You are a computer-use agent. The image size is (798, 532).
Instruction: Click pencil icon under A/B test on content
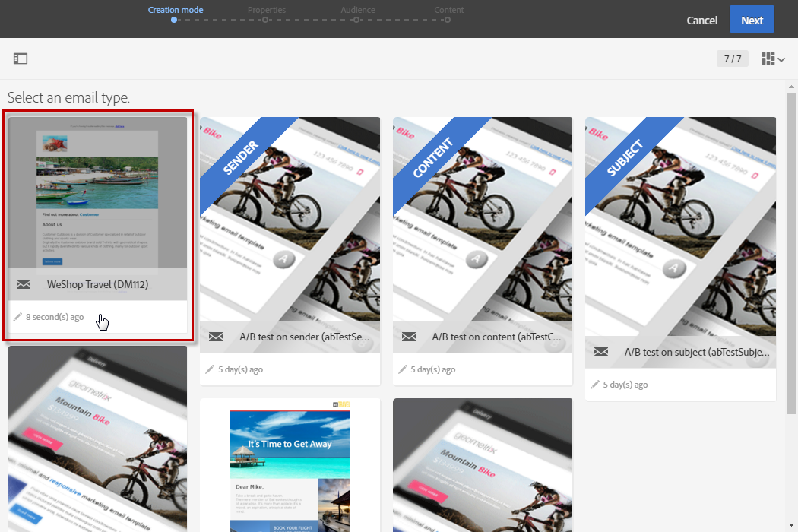coord(403,369)
